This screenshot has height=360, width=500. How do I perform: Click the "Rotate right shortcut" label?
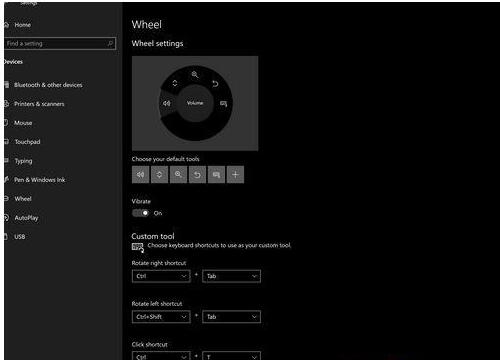(159, 263)
